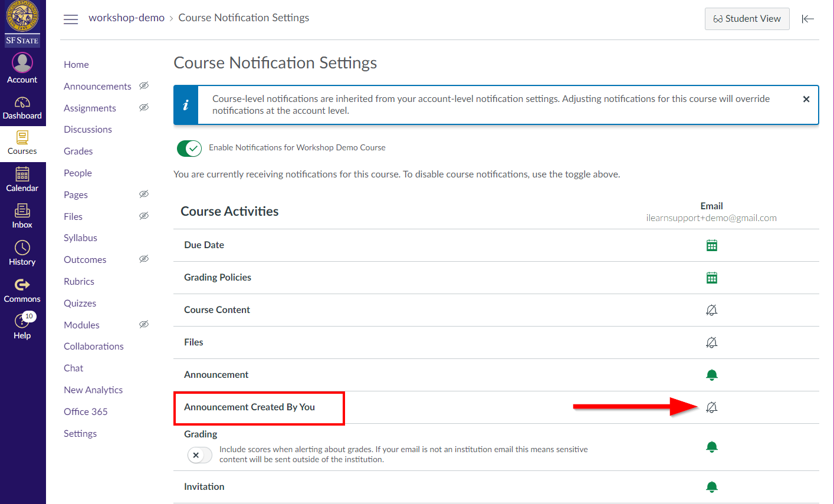
Task: Click the SF State logo
Action: click(22, 24)
